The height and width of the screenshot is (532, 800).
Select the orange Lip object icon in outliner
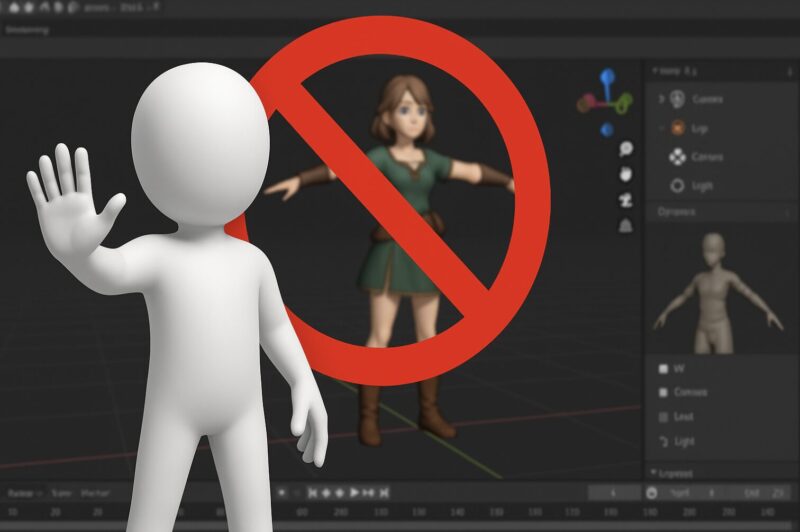(x=678, y=128)
